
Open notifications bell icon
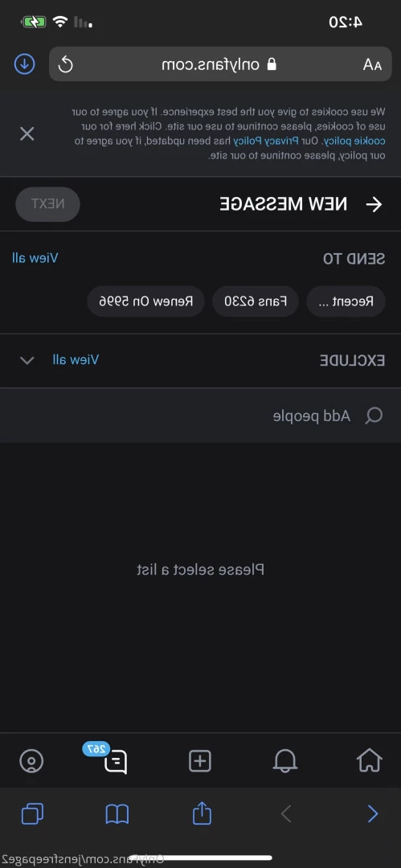click(285, 760)
